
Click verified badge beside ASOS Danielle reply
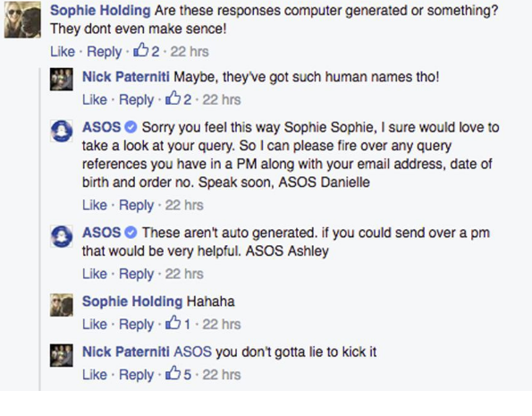(x=131, y=127)
